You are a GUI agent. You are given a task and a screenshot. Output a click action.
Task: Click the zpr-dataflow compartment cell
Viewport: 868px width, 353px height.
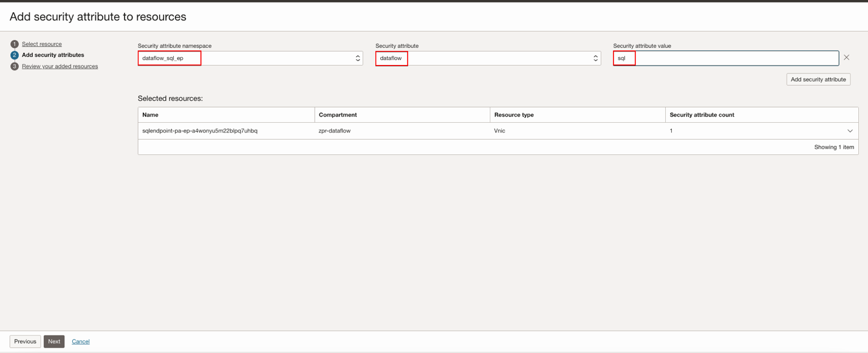point(335,131)
